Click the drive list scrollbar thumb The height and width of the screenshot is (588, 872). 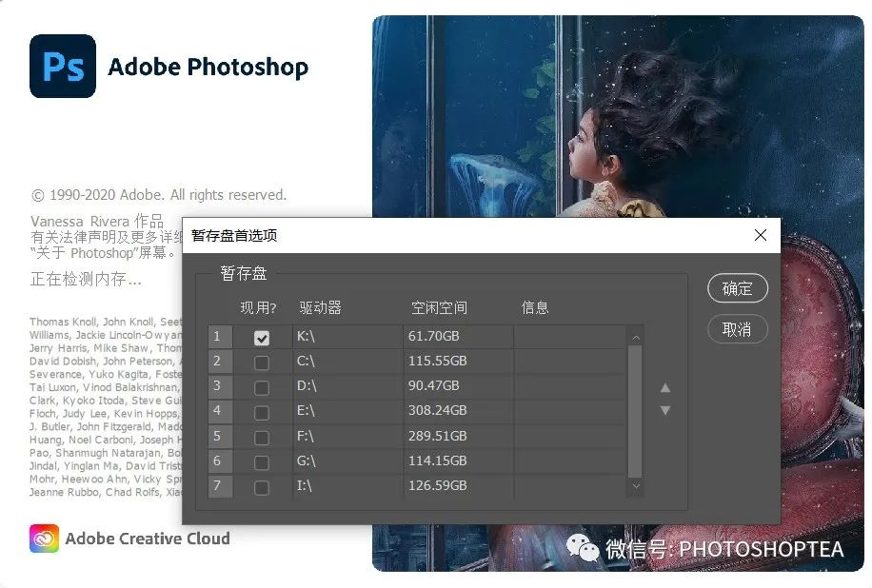(635, 411)
